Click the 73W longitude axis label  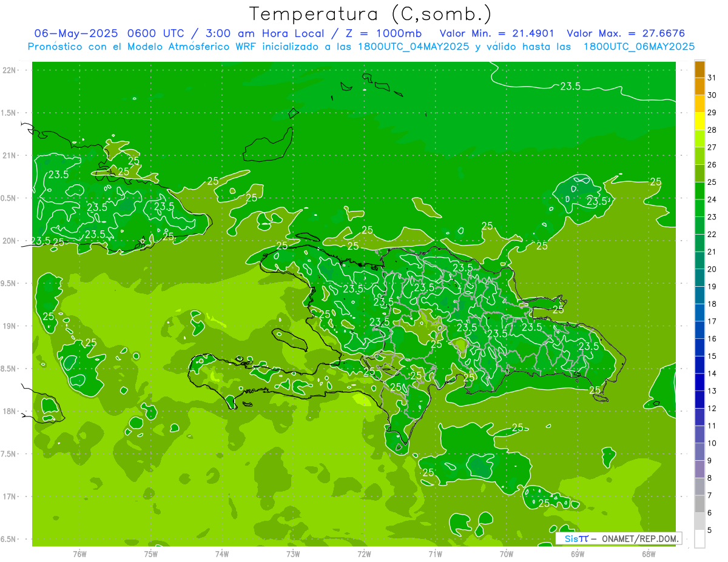point(293,554)
